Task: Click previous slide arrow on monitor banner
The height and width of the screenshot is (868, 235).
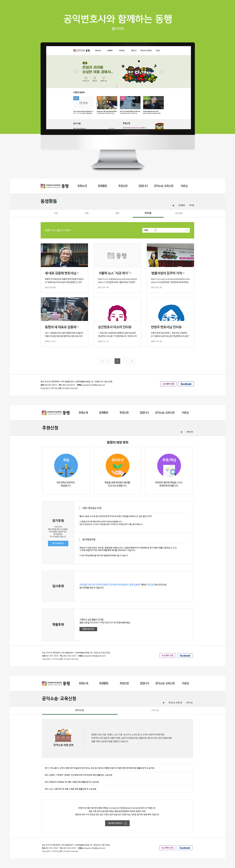Action: coord(76,72)
